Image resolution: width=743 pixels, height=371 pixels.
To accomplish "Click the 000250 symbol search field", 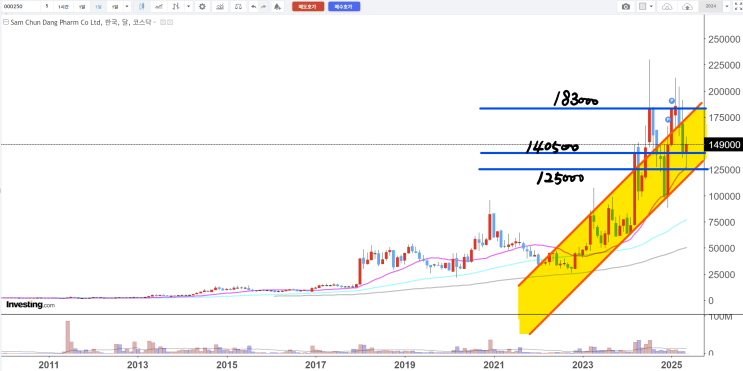I will pos(20,7).
